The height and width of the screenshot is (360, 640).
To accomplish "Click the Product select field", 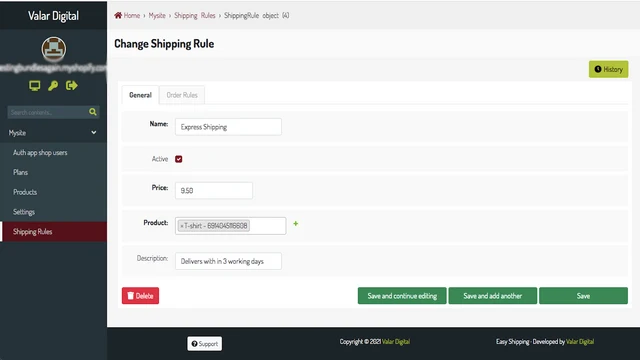I will tap(231, 226).
